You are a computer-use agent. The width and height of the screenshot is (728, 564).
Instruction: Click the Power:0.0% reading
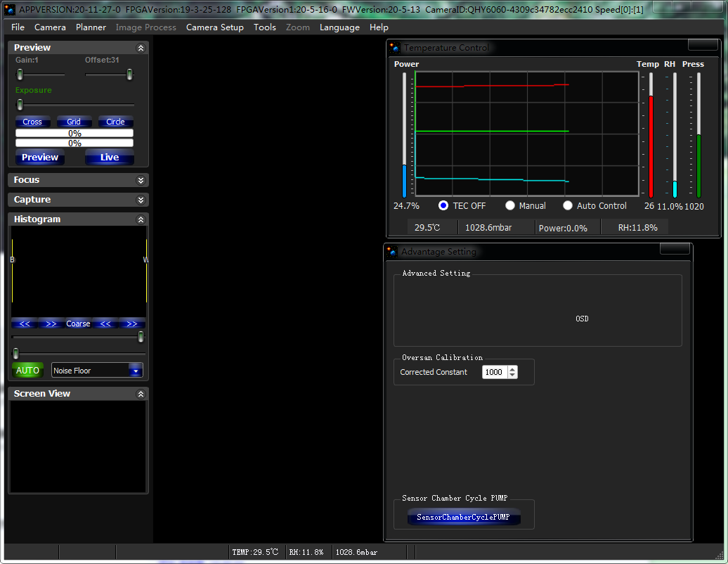point(563,228)
